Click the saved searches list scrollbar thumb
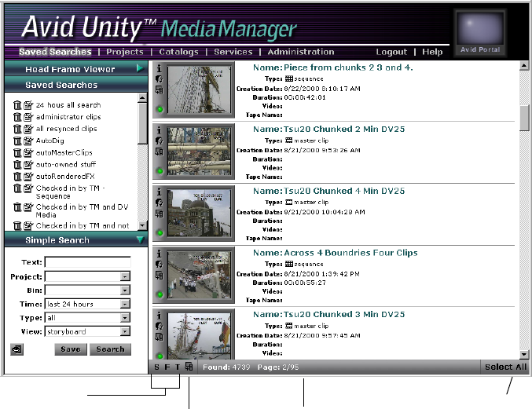Viewport: 532px width, 409px height. [x=142, y=124]
